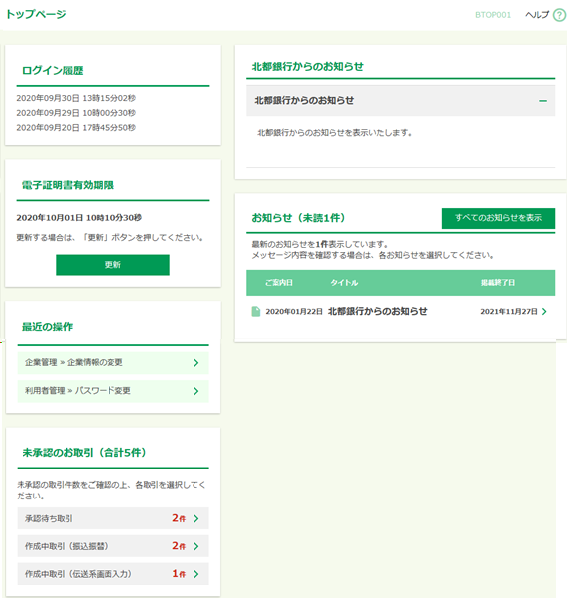Open the ヘルプ link in header
567x598 pixels.
(537, 15)
